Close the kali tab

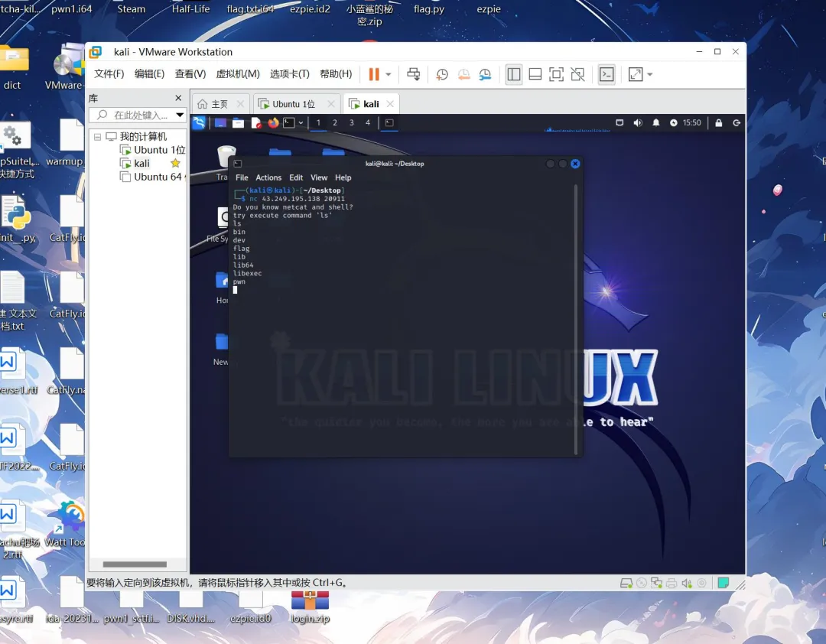coord(390,104)
